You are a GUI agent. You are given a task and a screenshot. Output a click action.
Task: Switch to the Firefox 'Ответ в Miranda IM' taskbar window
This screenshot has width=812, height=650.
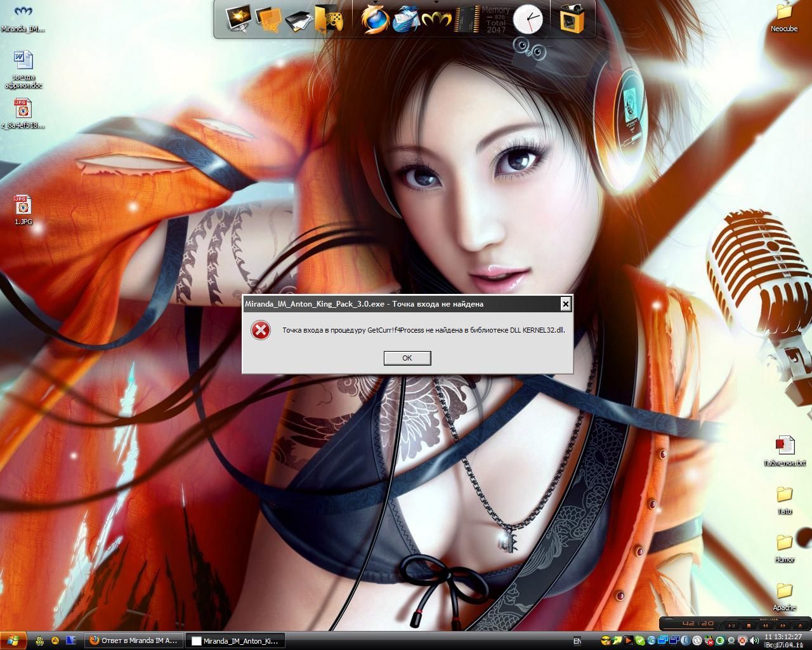134,640
